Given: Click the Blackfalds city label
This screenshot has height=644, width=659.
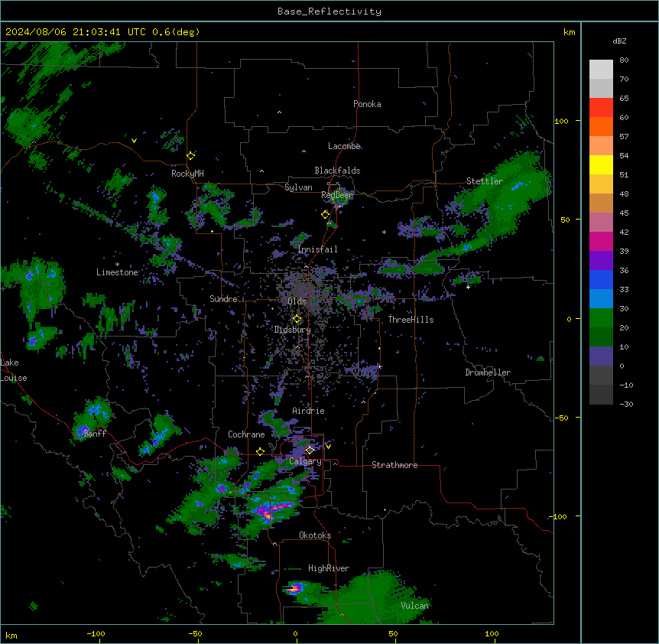Looking at the screenshot, I should [337, 171].
